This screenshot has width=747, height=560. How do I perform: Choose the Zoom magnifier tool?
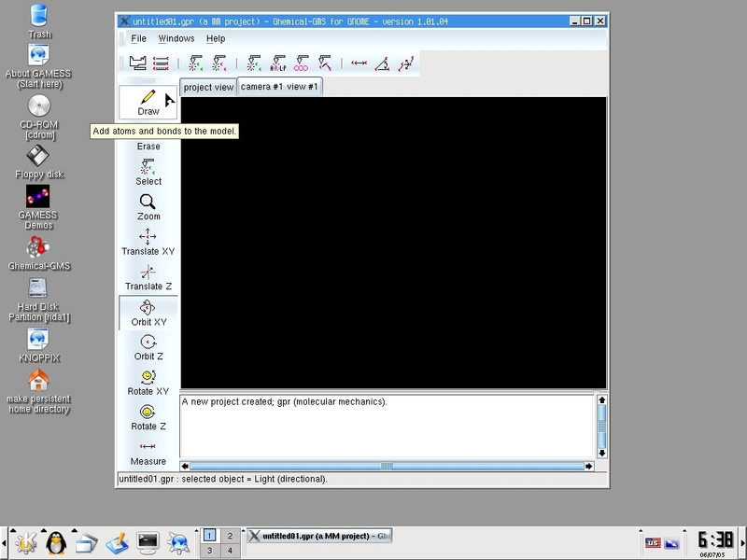coord(148,206)
